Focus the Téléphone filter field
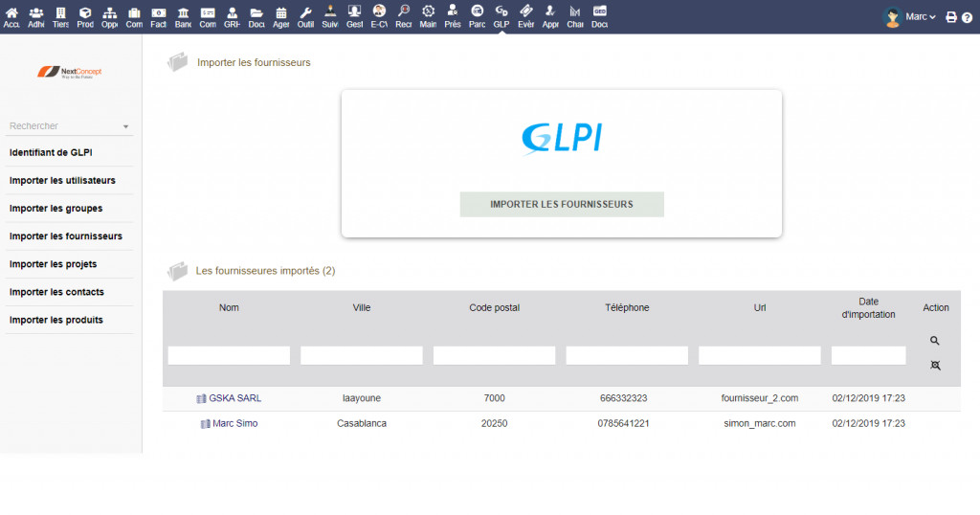The image size is (980, 515). 627,356
